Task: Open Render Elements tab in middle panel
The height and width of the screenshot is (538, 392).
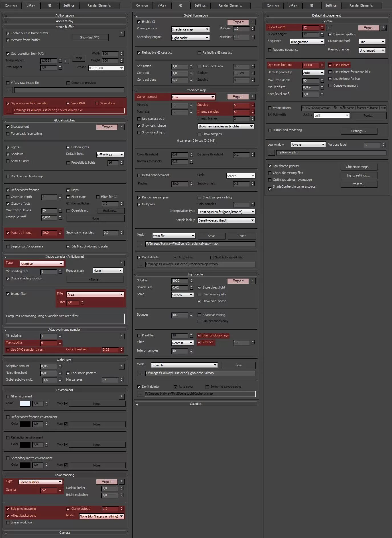Action: [230, 5]
